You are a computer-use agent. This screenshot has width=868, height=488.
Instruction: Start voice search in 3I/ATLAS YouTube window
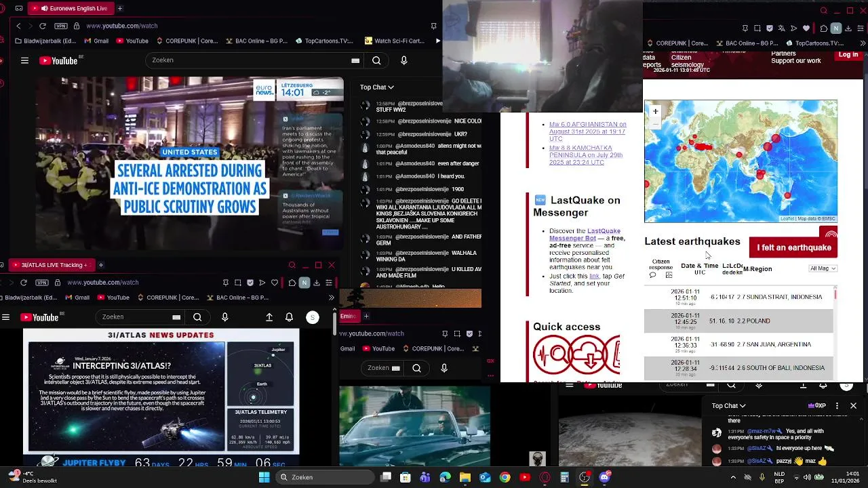point(224,317)
